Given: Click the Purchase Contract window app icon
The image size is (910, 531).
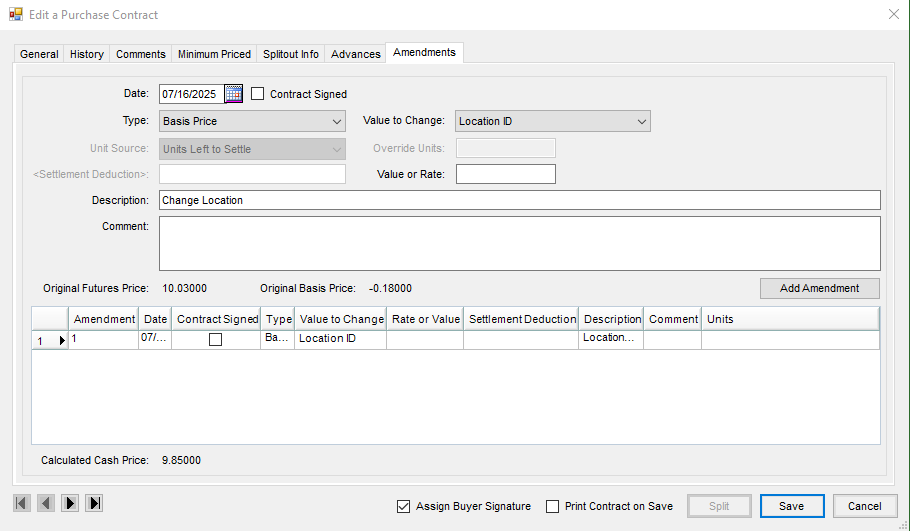Looking at the screenshot, I should (16, 14).
